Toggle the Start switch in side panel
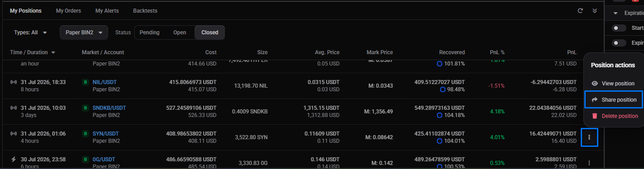 tap(619, 28)
